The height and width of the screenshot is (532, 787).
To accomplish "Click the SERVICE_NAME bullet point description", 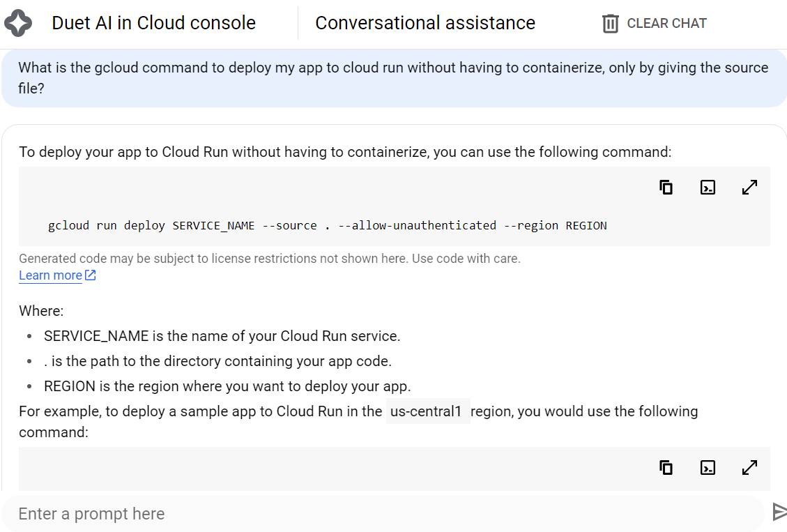I will [x=222, y=336].
